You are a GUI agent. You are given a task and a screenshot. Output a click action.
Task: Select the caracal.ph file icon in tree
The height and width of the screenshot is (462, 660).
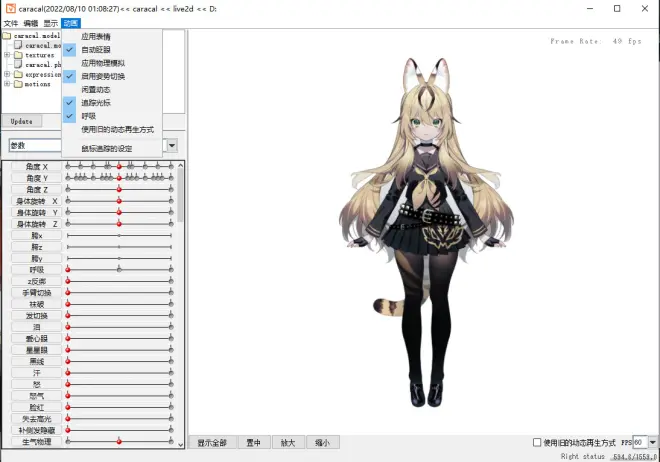[x=18, y=64]
